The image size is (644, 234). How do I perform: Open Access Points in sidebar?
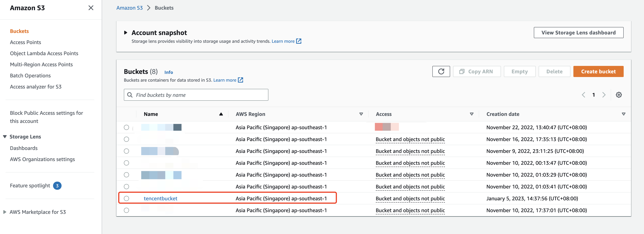[x=26, y=42]
